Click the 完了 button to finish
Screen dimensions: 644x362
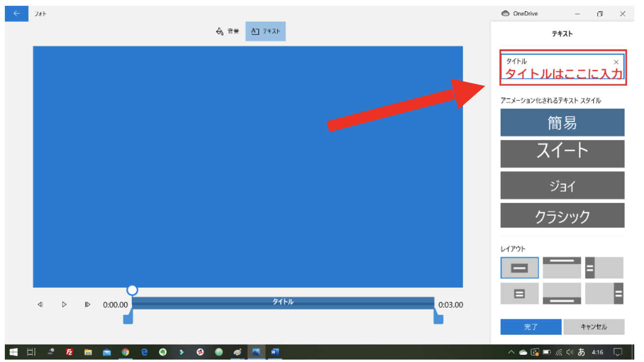coord(531,327)
